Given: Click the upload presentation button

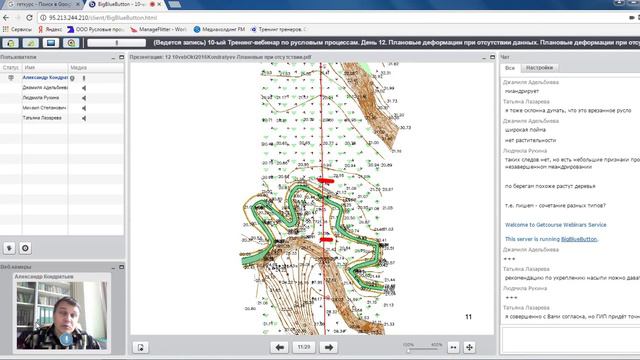Looking at the screenshot, I should click(x=140, y=347).
